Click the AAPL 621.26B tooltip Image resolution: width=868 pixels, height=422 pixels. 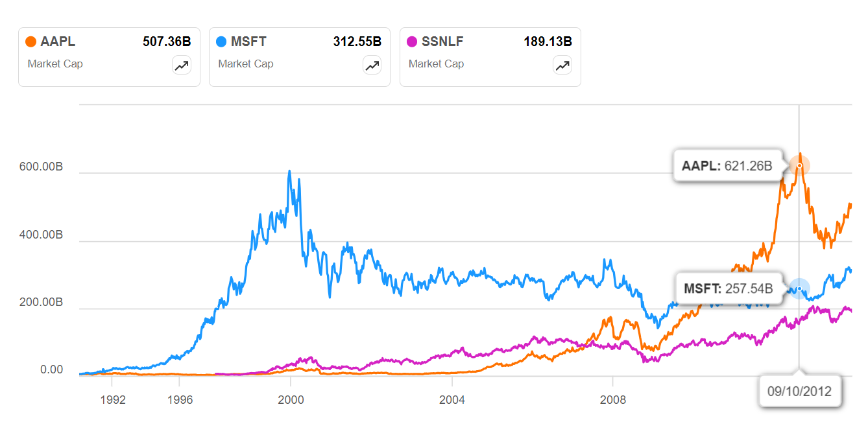(727, 166)
